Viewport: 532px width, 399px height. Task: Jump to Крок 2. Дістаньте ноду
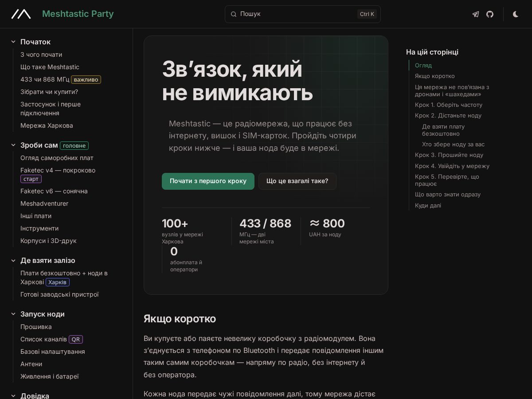point(448,116)
